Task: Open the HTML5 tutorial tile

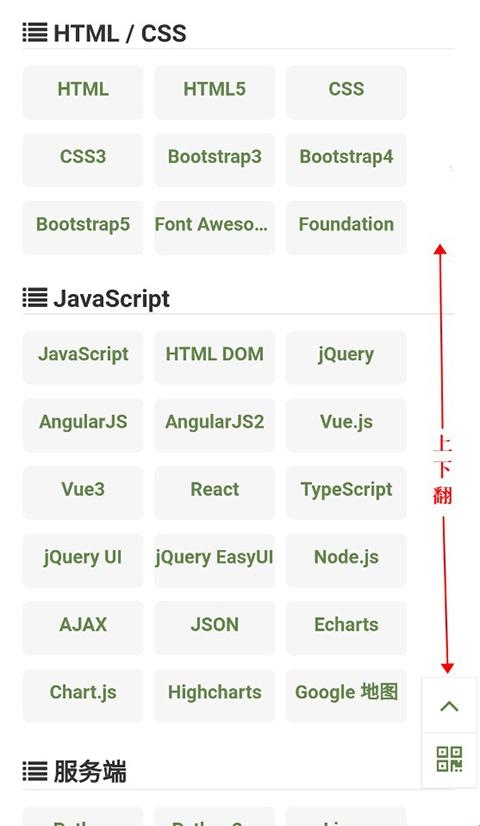Action: point(214,92)
